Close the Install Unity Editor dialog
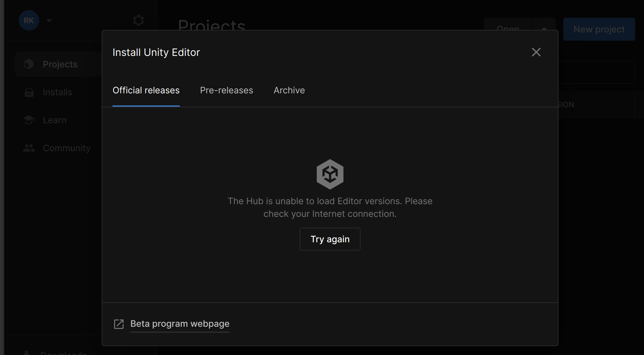This screenshot has width=644, height=355. 536,52
